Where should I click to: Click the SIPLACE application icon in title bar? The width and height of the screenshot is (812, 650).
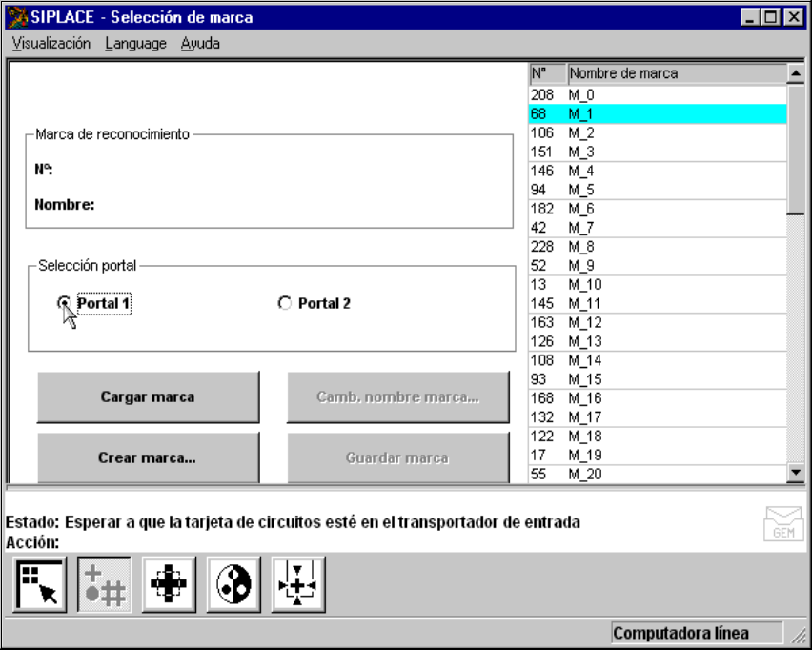(x=17, y=17)
